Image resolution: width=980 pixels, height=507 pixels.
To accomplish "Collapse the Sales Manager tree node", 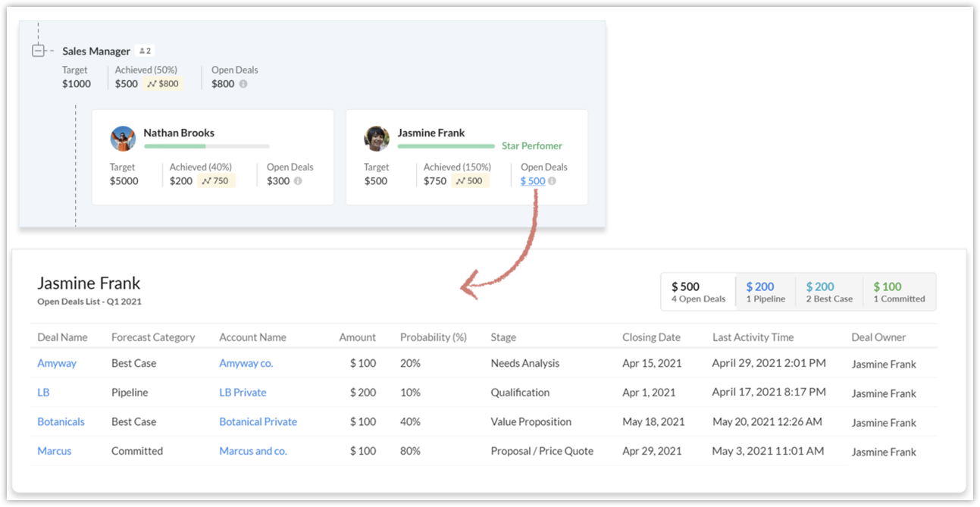I will point(38,51).
